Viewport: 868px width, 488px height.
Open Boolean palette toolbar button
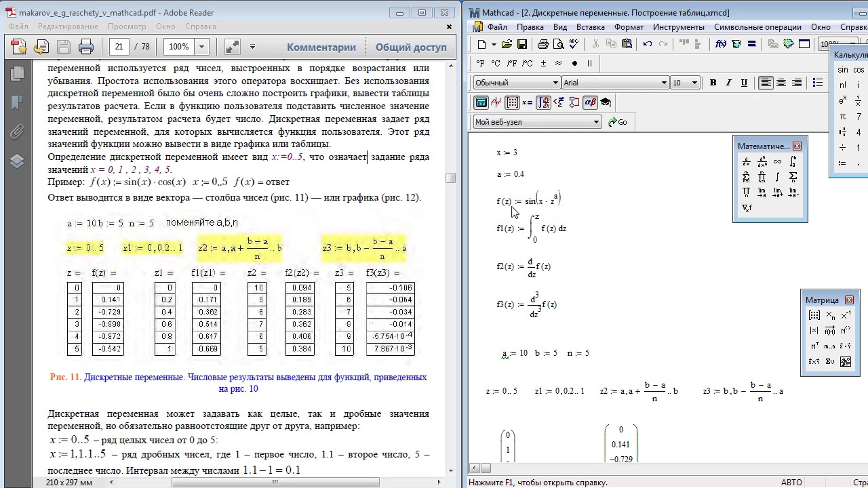[559, 102]
